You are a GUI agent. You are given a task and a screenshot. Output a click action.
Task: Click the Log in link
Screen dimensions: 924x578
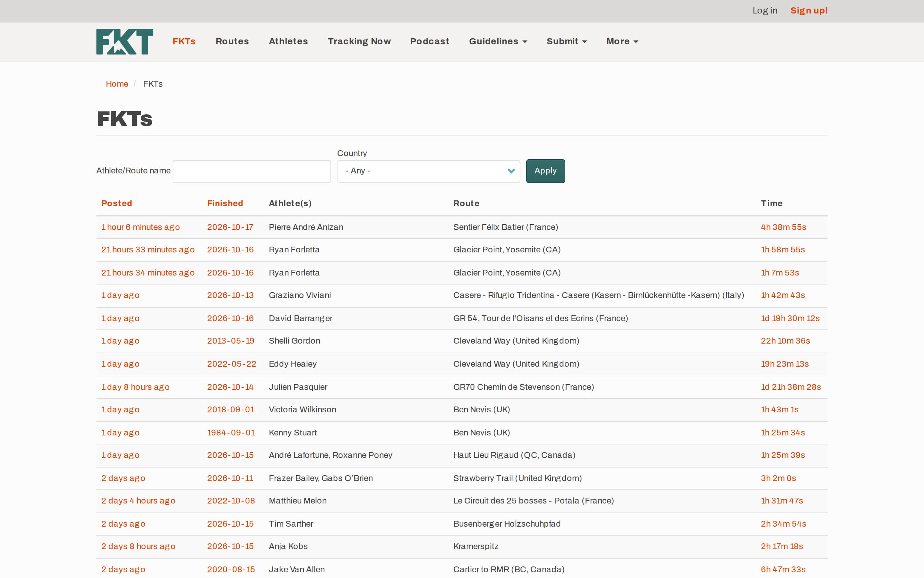click(765, 11)
